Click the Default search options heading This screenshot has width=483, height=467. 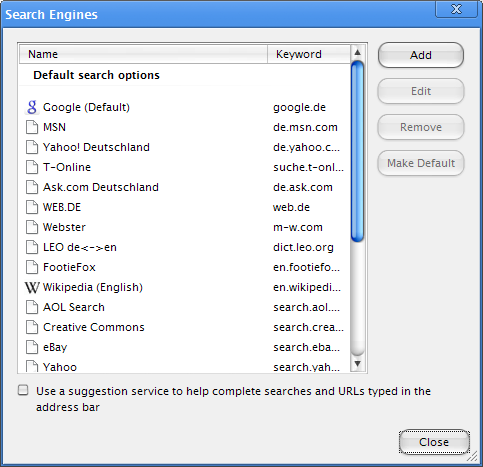coord(97,75)
